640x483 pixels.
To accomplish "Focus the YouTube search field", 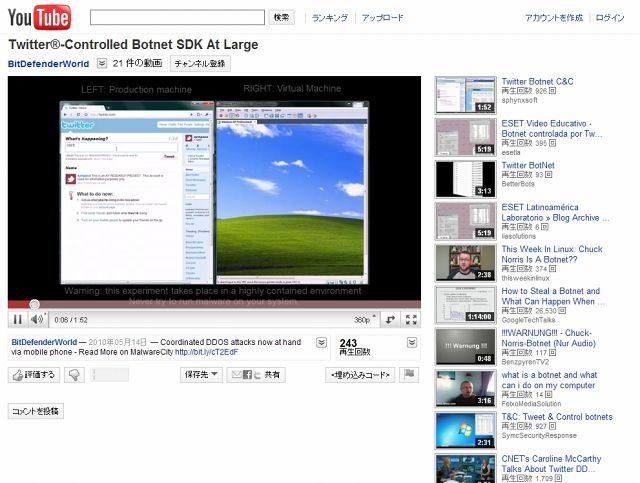I will [x=177, y=18].
